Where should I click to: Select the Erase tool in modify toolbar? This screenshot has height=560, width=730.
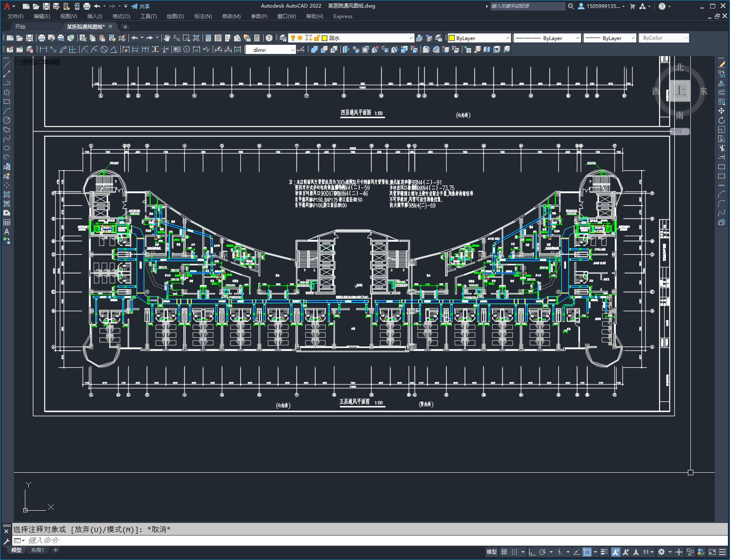722,65
